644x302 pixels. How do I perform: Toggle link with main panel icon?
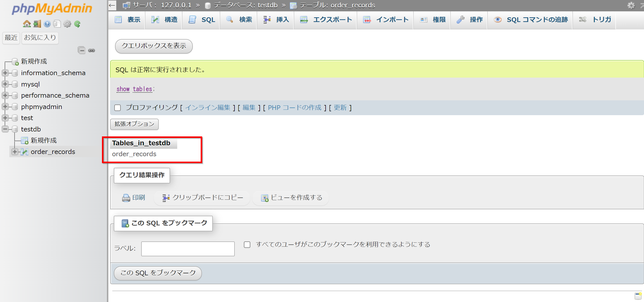[92, 50]
